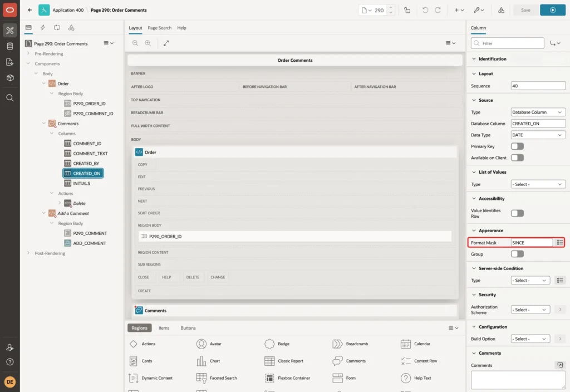Open the Gallery cube icon in sidebar

[10, 78]
